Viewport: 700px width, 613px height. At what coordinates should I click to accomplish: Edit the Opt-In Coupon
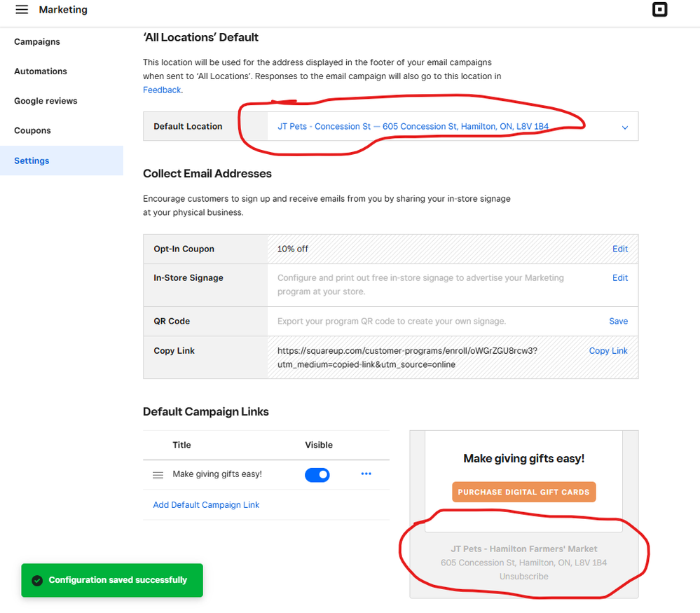tap(620, 249)
